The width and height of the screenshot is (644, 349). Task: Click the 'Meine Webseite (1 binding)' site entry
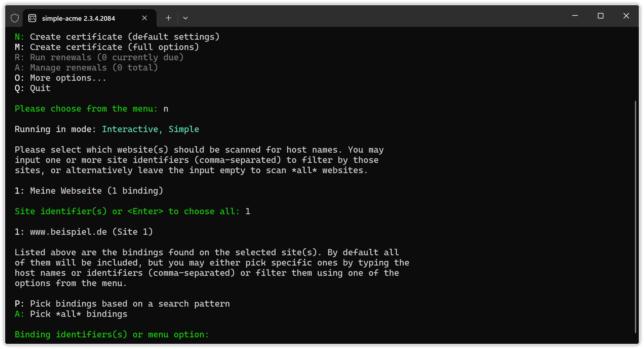coord(89,191)
